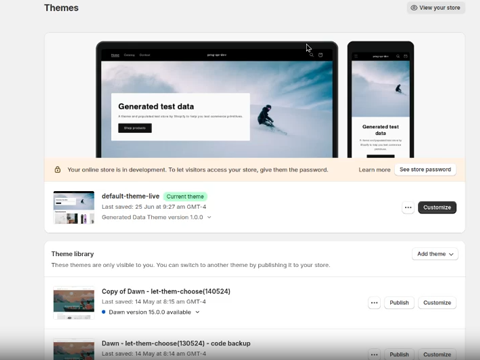The image size is (480, 360).
Task: Open more actions for code backup theme
Action: (374, 354)
